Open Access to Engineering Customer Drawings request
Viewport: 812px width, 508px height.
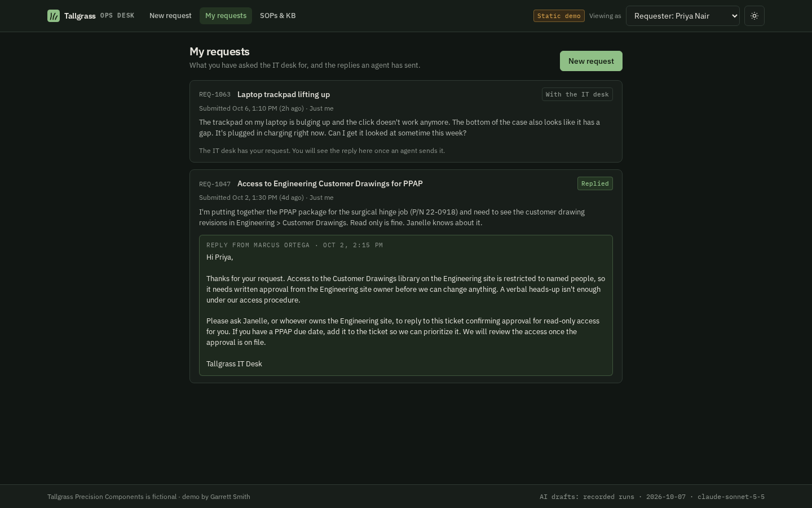(x=330, y=183)
